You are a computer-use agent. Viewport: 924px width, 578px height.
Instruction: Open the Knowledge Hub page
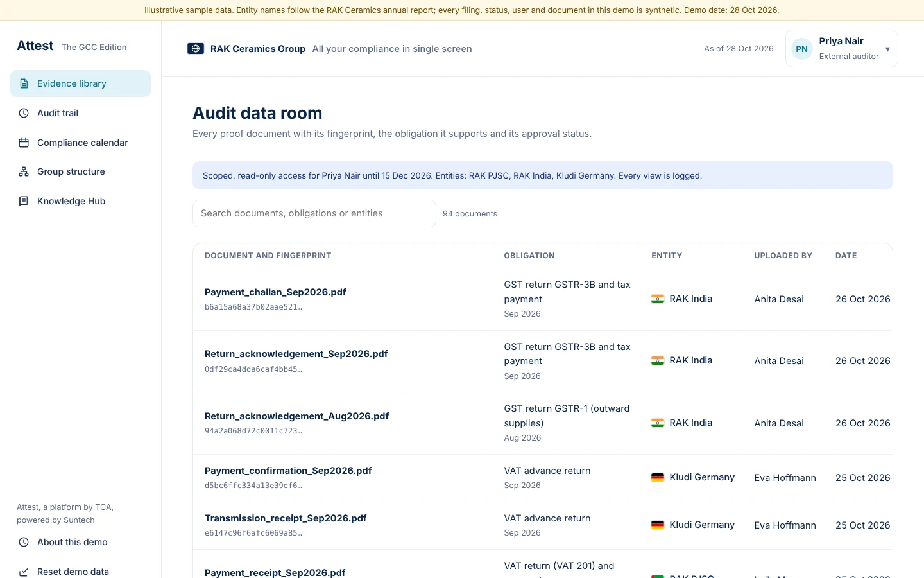pos(80,201)
